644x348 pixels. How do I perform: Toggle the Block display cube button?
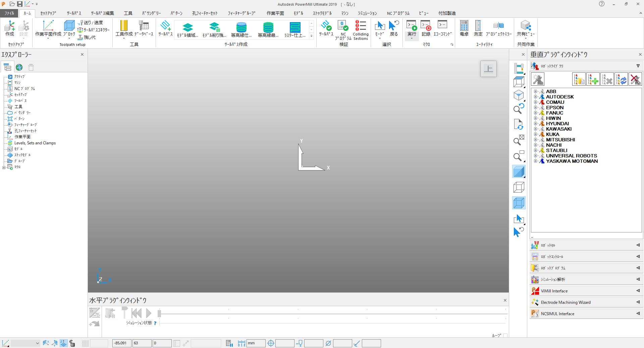click(519, 203)
